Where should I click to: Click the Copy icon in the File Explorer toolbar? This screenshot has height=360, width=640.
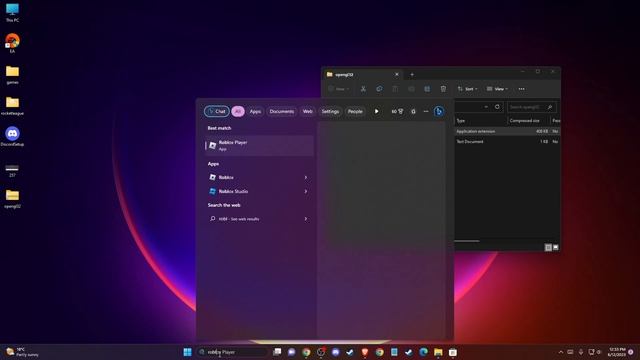point(379,89)
